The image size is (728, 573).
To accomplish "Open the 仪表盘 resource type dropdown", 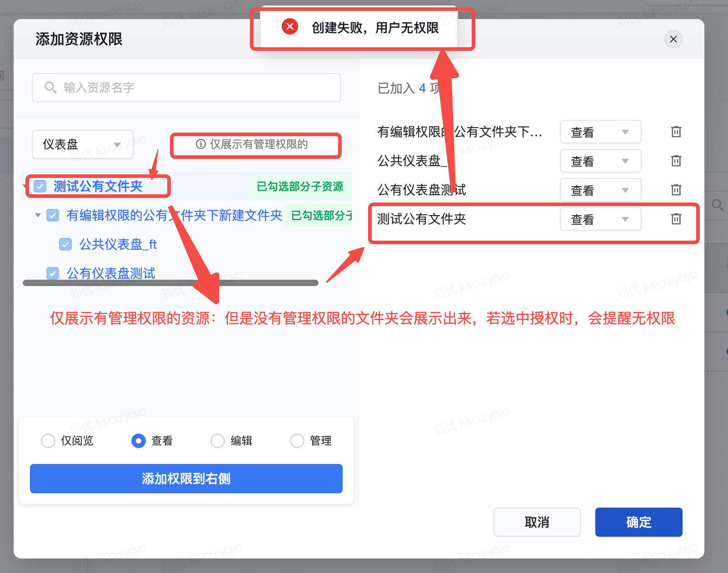I will (82, 144).
